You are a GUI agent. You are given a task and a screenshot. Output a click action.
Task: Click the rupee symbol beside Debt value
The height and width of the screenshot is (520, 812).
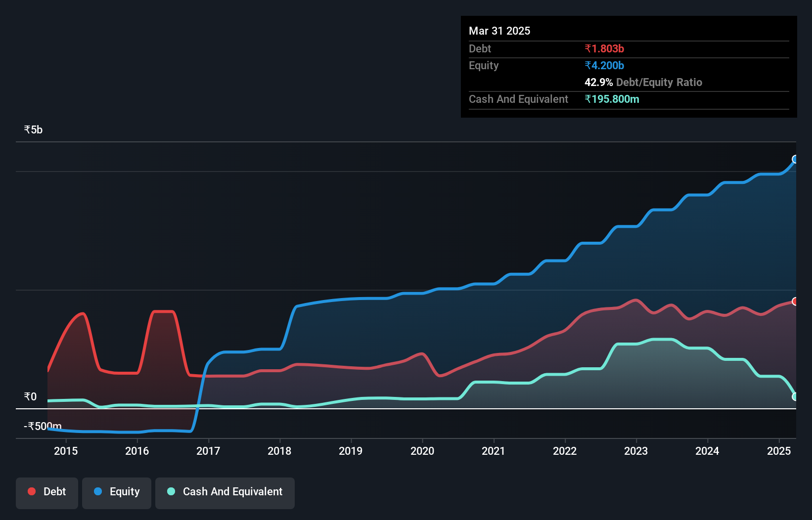click(588, 49)
